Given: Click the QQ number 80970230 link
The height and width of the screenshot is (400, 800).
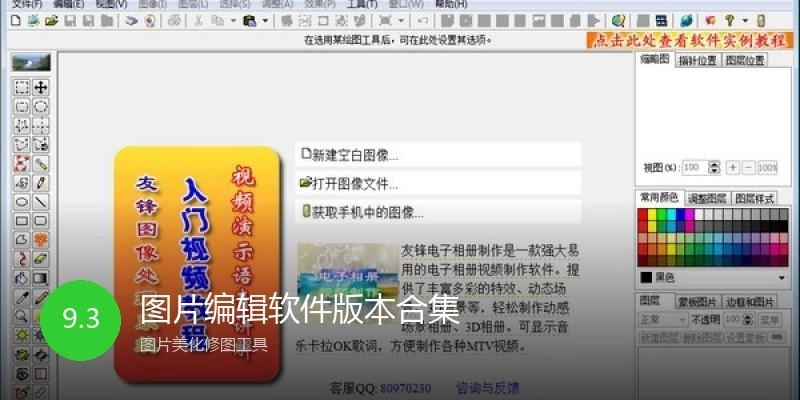Looking at the screenshot, I should click(x=406, y=388).
